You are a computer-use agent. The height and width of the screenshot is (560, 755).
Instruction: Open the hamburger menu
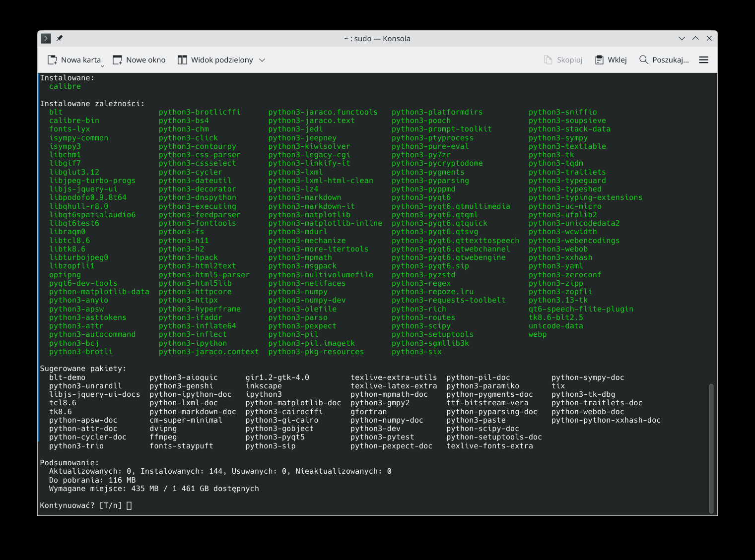[703, 60]
